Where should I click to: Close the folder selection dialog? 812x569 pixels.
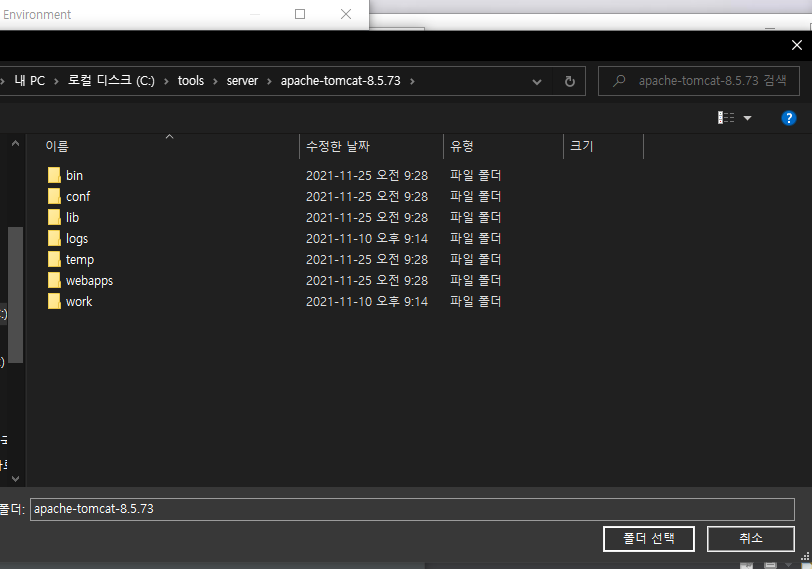coord(796,46)
